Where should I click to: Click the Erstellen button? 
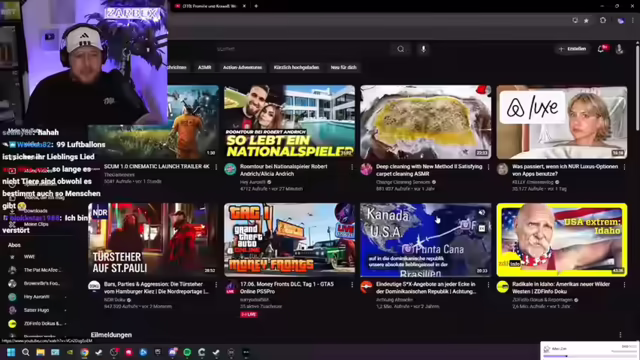572,49
